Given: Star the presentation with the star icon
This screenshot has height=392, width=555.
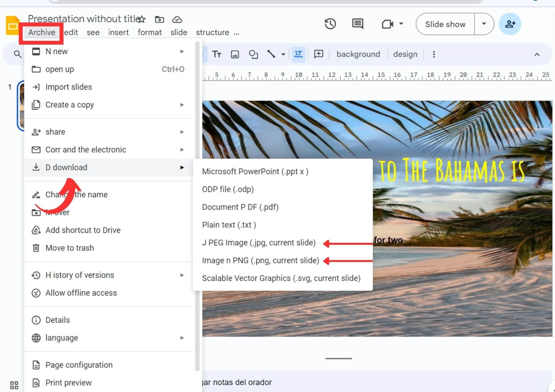Looking at the screenshot, I should click(x=142, y=19).
